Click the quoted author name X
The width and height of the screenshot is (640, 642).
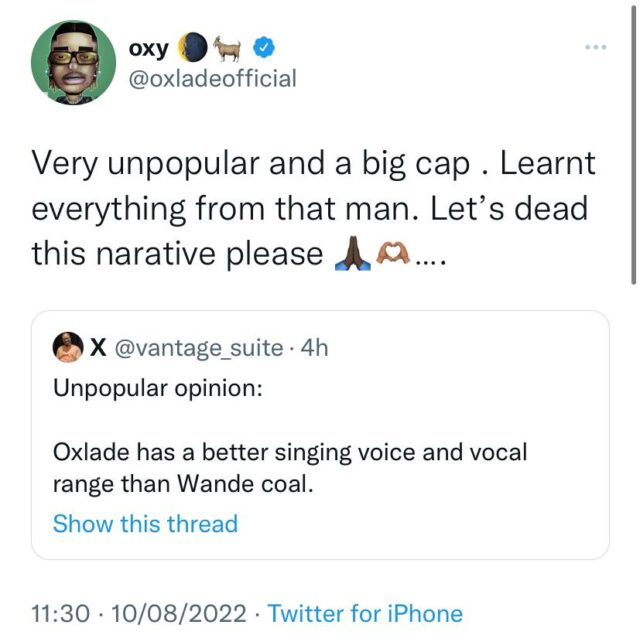[99, 347]
